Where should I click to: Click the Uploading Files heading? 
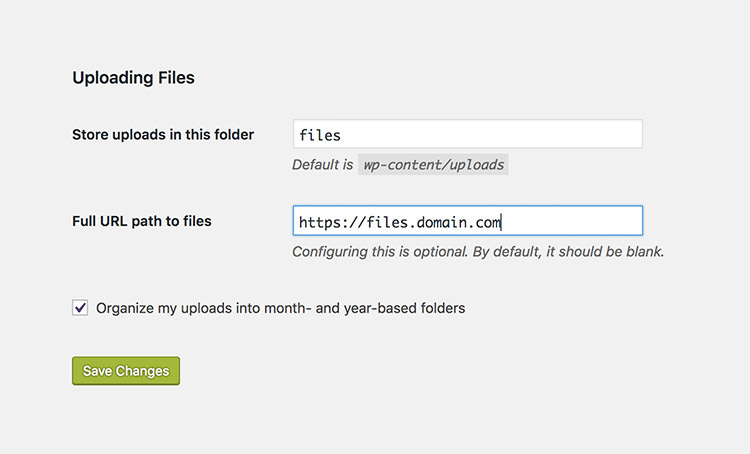pyautogui.click(x=133, y=78)
